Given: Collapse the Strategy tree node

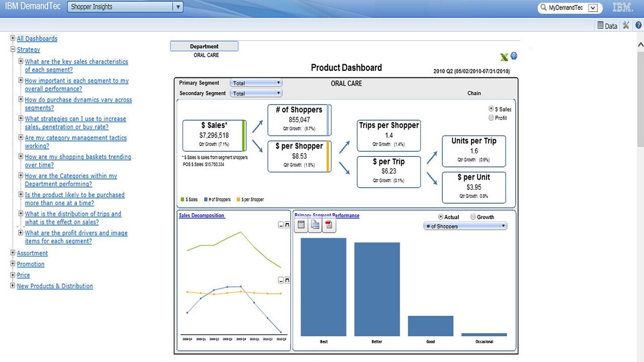Looking at the screenshot, I should click(13, 49).
